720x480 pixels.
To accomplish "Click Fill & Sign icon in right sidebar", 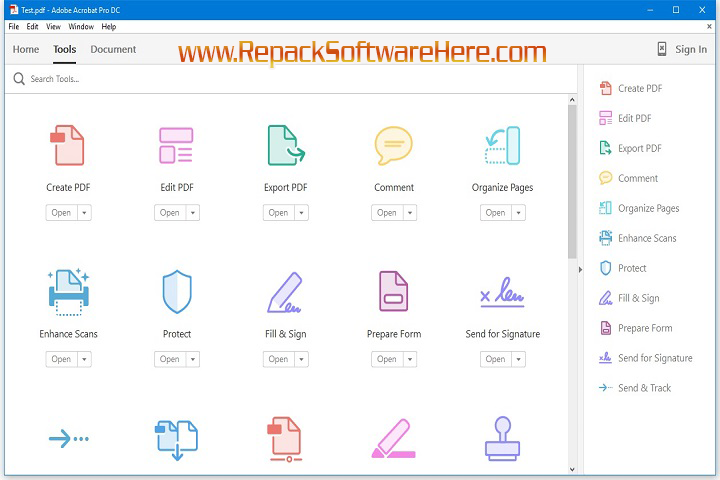I will (x=606, y=298).
